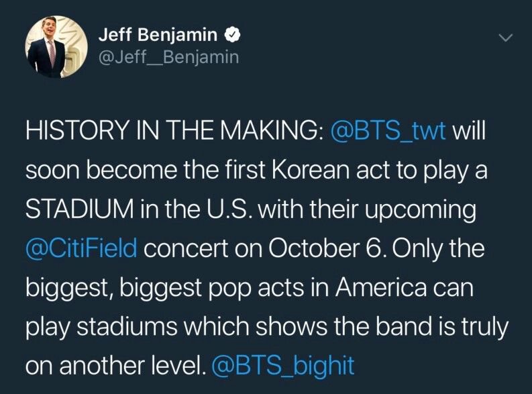
Task: Click the @Jeff_Benjamin handle
Action: 168,57
